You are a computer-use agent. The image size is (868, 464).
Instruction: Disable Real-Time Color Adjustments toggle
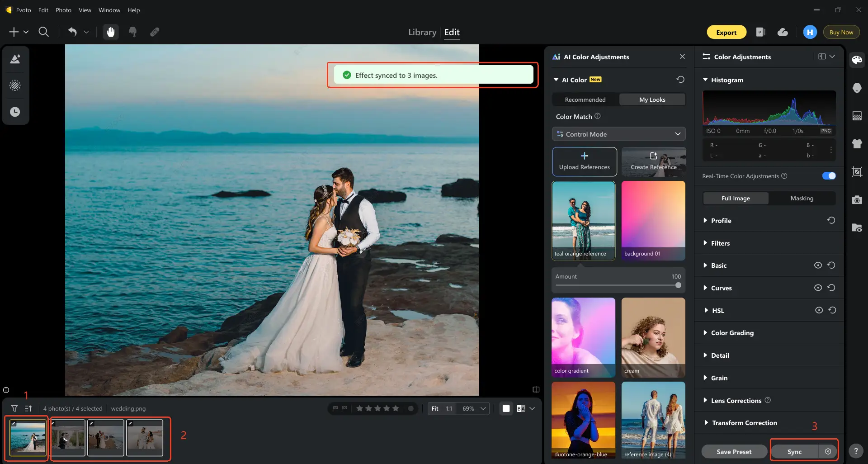(829, 175)
